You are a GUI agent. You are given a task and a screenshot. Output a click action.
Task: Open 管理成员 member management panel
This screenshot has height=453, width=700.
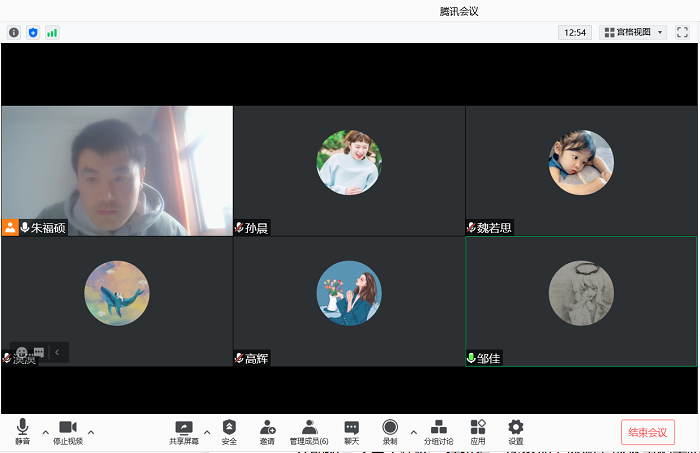309,431
